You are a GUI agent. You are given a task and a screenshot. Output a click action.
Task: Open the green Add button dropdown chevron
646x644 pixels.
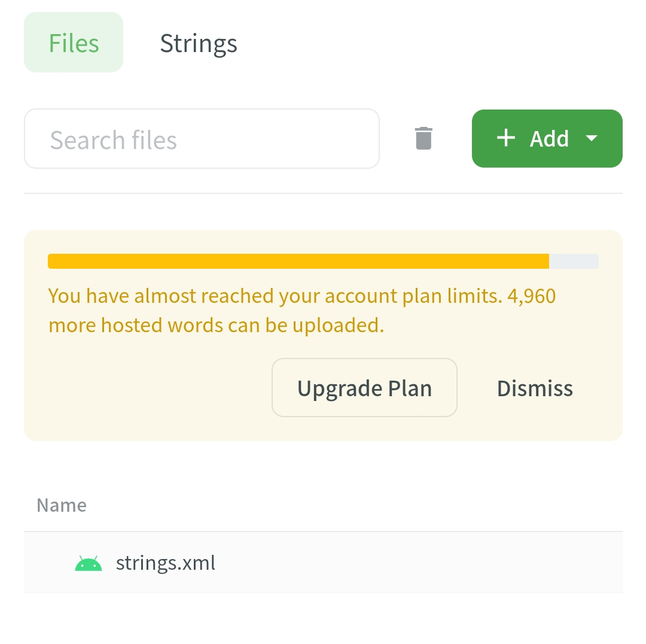pos(592,138)
